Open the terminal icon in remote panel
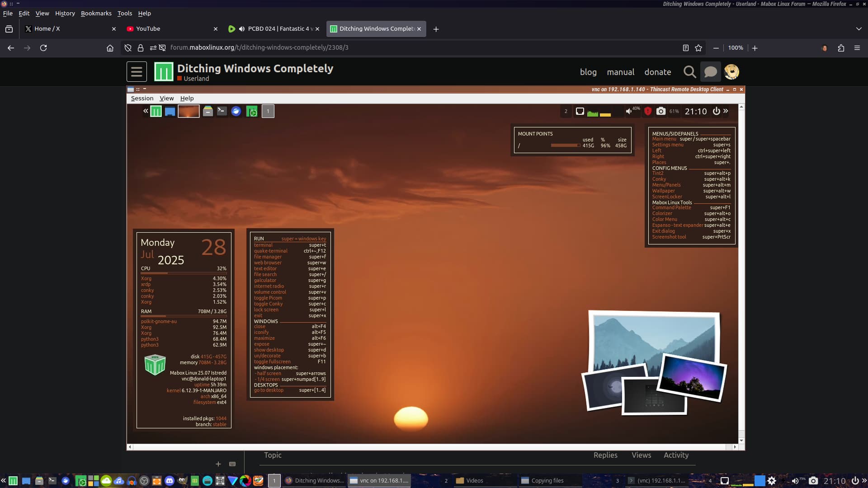This screenshot has height=488, width=868. coord(222,111)
